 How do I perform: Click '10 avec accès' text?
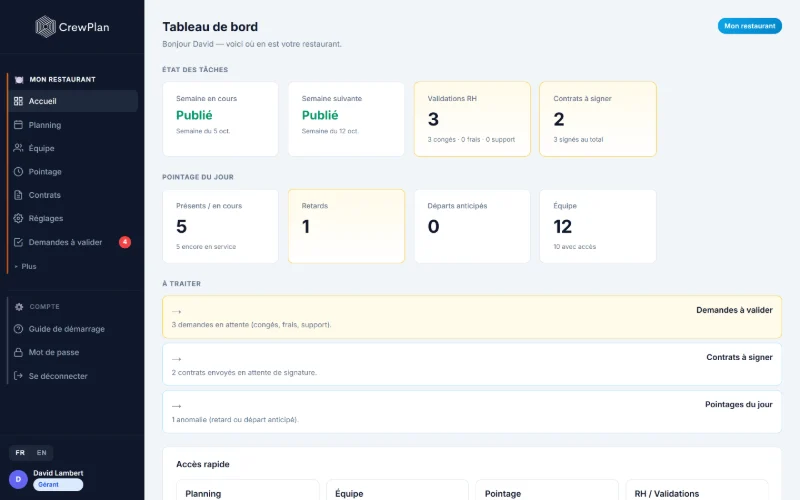574,246
